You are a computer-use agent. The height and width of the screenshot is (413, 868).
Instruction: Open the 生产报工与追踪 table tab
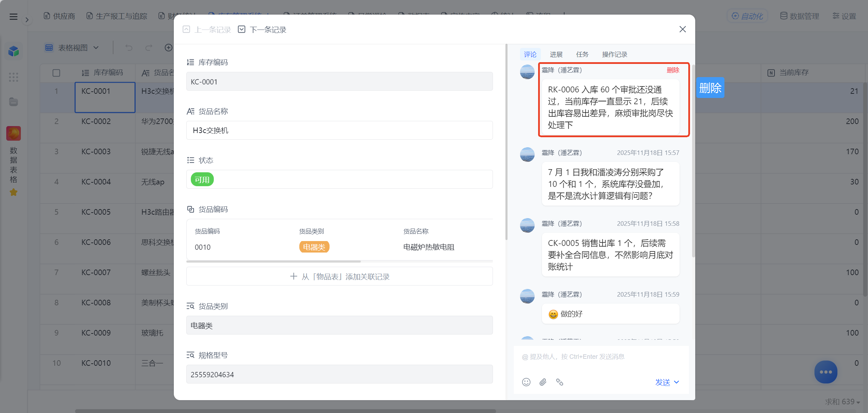[x=117, y=16]
